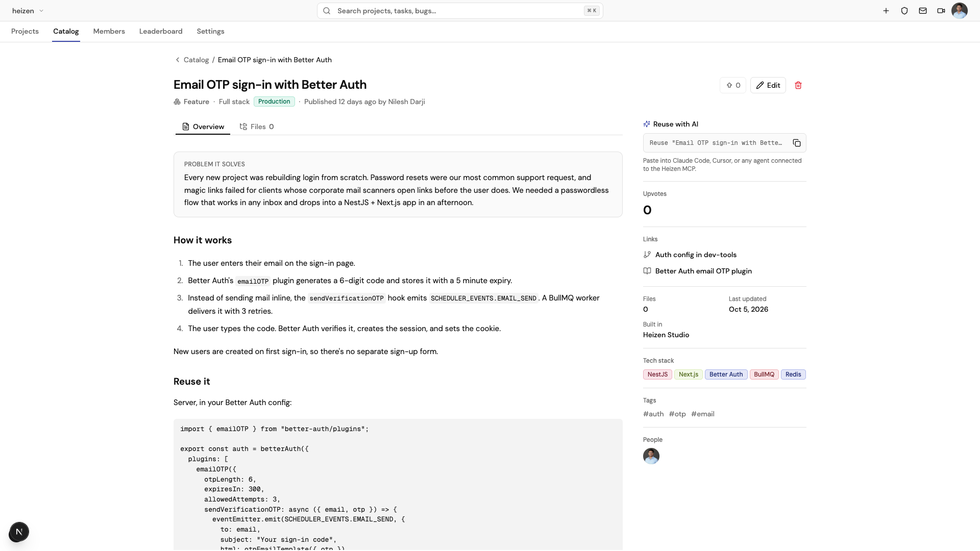Screen dimensions: 980x551
Task: Open the mail inbox icon
Action: pos(923,11)
